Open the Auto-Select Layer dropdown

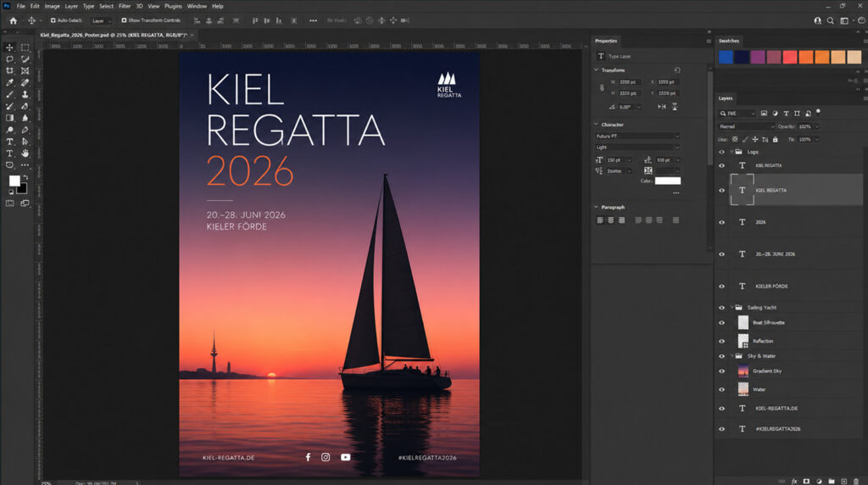point(101,20)
